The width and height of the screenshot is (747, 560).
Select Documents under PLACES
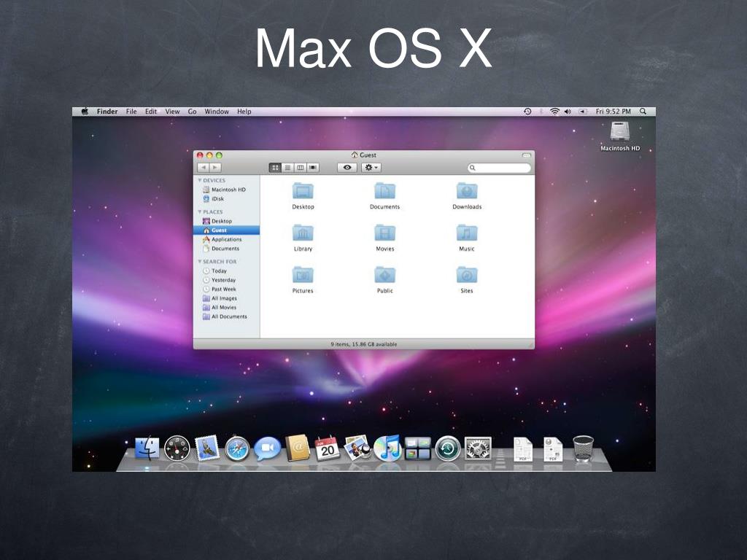click(226, 248)
